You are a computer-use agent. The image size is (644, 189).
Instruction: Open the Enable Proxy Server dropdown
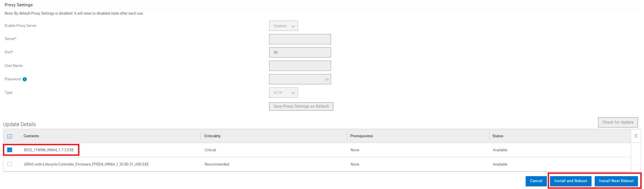coord(283,26)
